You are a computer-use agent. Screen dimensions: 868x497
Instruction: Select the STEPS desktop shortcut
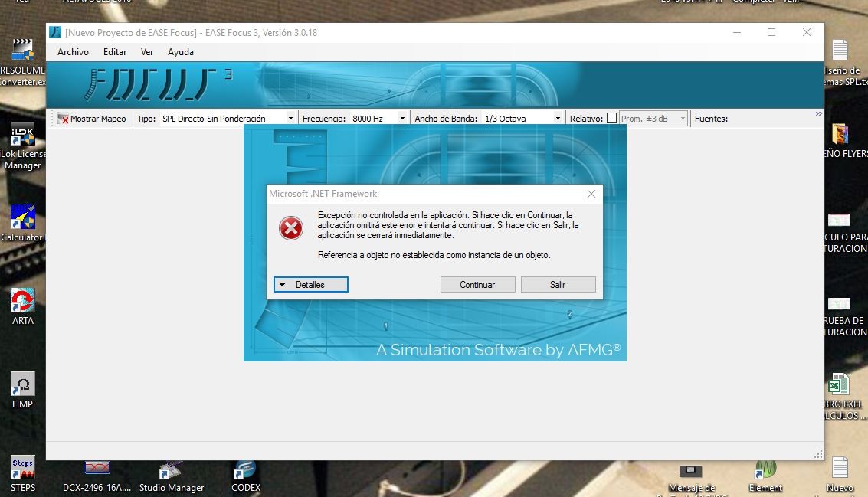(x=23, y=474)
